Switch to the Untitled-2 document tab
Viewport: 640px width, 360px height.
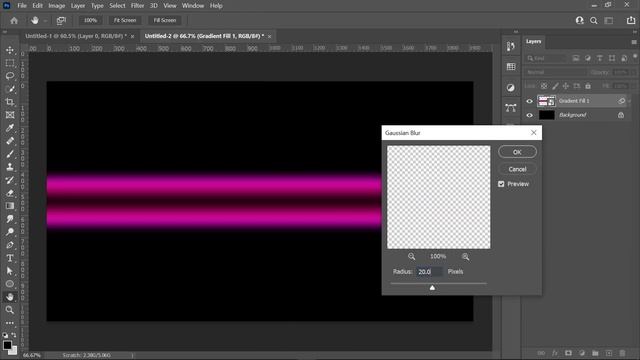click(204, 36)
